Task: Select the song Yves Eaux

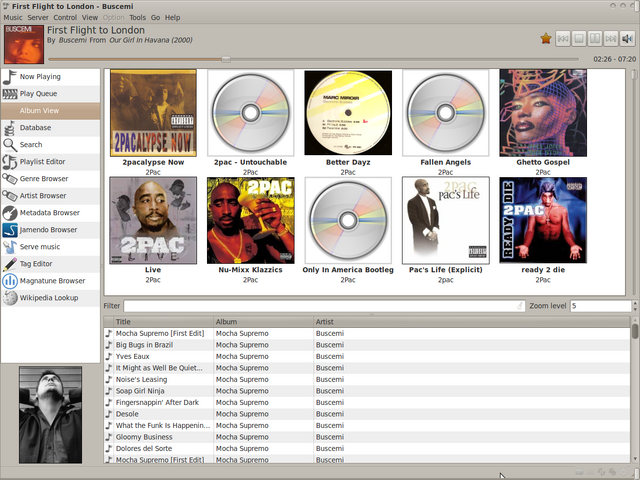Action: pyautogui.click(x=367, y=356)
